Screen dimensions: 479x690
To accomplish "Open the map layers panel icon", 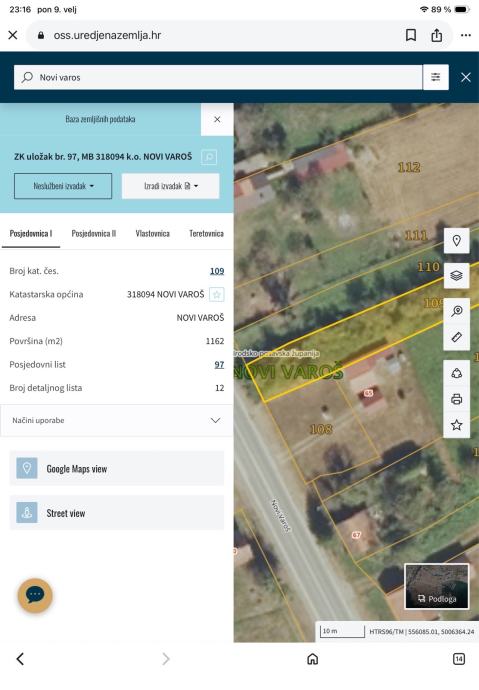I will pos(457,276).
